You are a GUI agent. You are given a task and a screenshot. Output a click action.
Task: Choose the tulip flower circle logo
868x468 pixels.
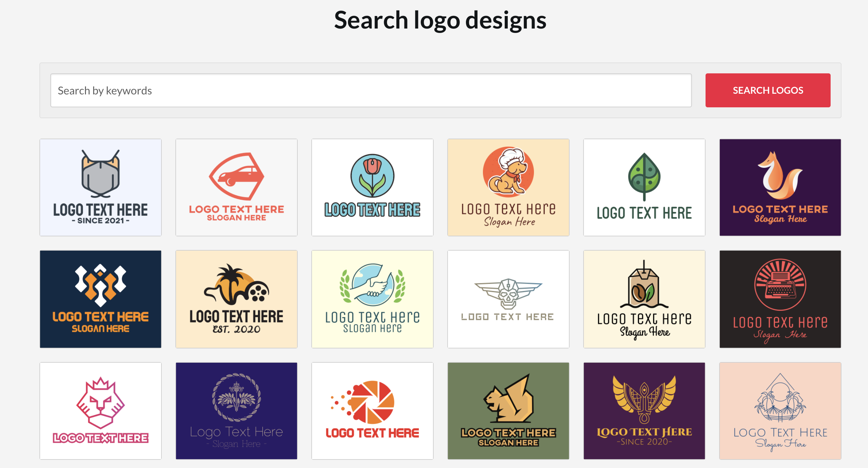372,187
